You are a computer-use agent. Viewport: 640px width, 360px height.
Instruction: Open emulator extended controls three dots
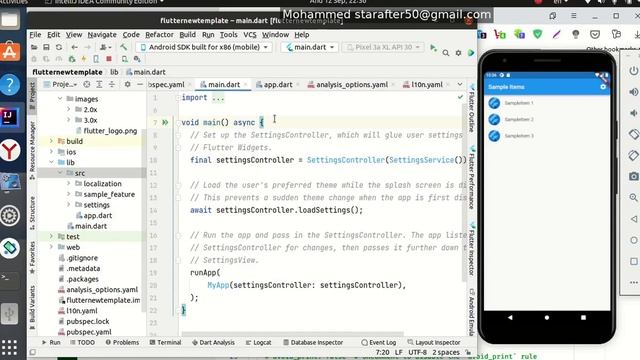point(633,282)
